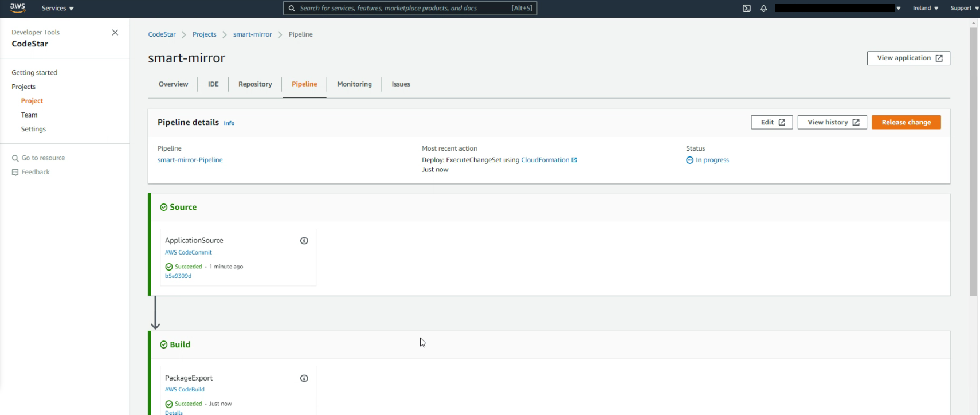This screenshot has height=415, width=980.
Task: Click the page vertical scrollbar
Action: pos(973,162)
